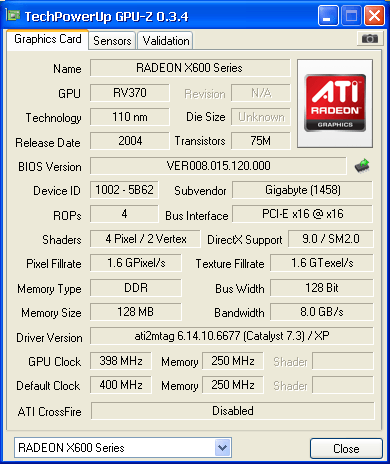Expand the RADEON X600 Series dropdown arrow
This screenshot has height=464, width=390.
[x=223, y=447]
